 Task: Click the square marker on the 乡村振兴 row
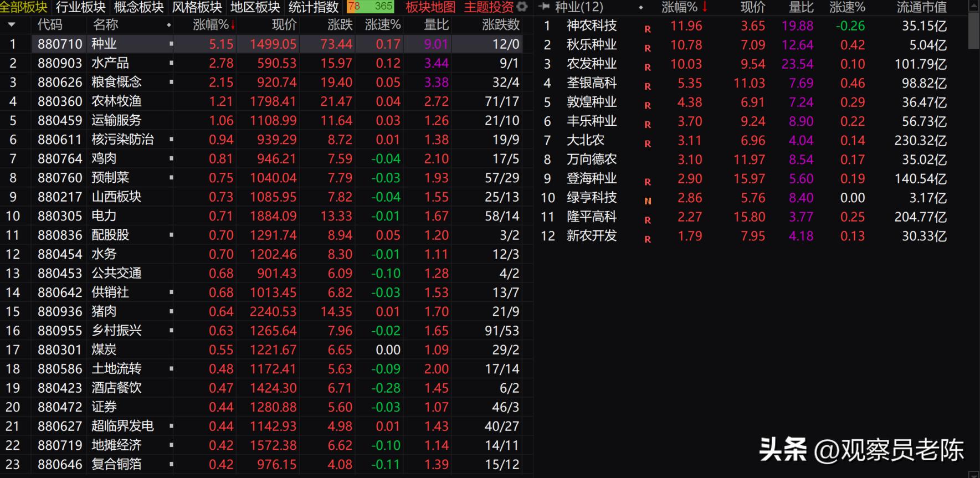[x=171, y=331]
